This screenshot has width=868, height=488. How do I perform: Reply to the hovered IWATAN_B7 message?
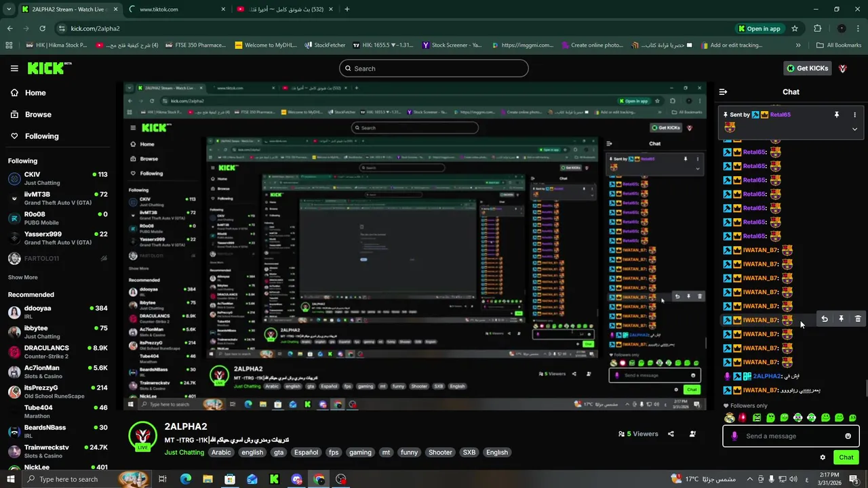(824, 319)
